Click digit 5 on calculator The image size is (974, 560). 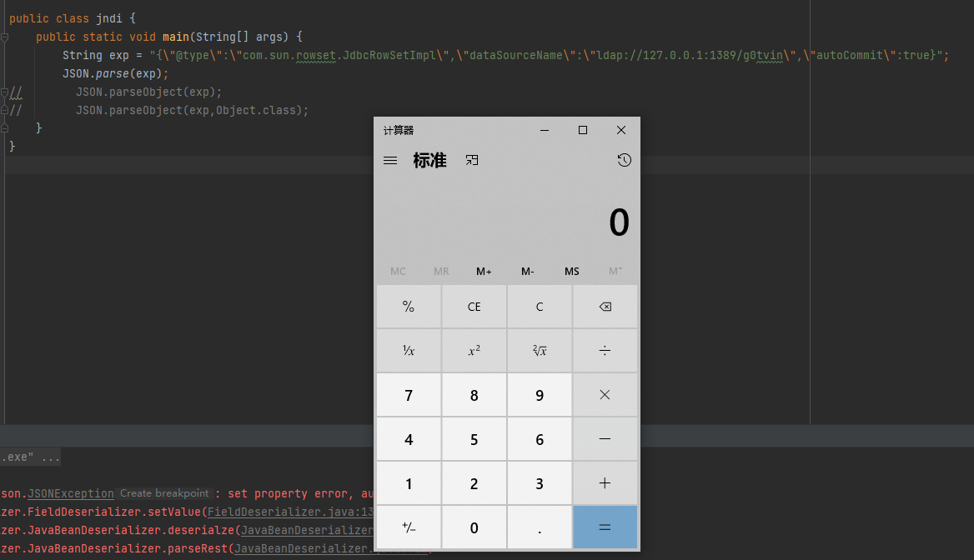pyautogui.click(x=474, y=439)
